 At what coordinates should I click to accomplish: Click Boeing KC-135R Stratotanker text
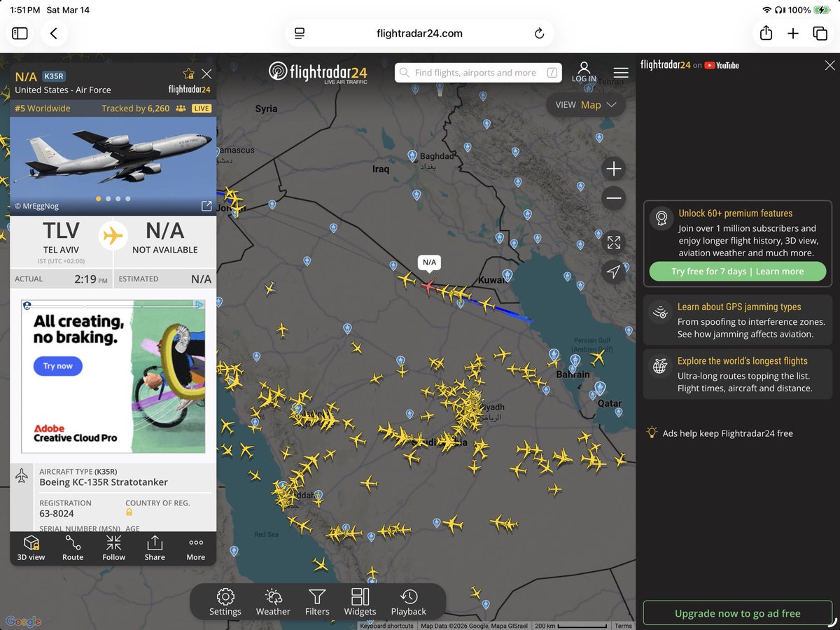click(104, 482)
